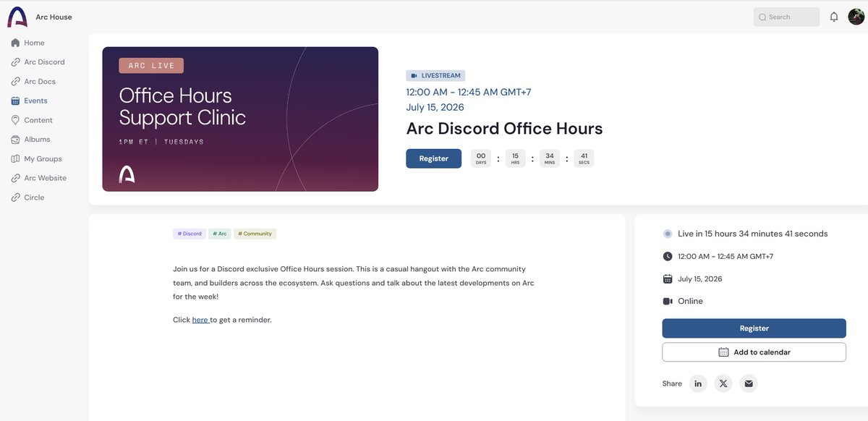Click the MINS countdown box
Image resolution: width=868 pixels, height=421 pixels.
click(x=550, y=158)
